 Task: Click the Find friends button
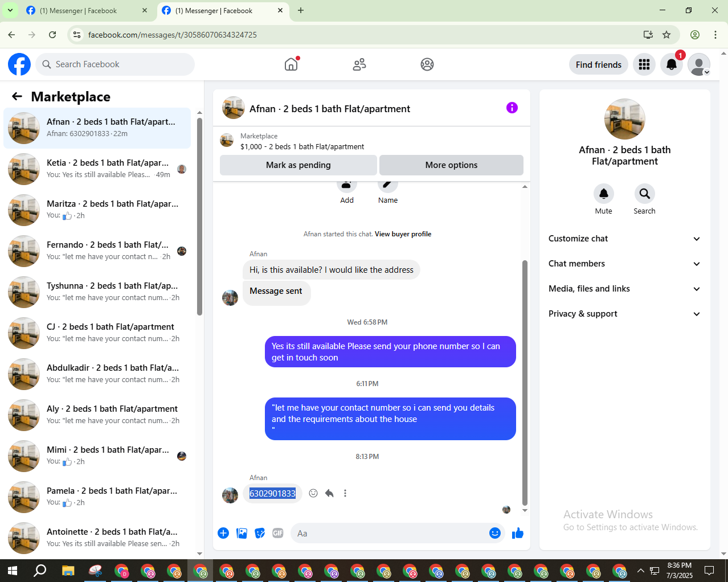(x=599, y=64)
